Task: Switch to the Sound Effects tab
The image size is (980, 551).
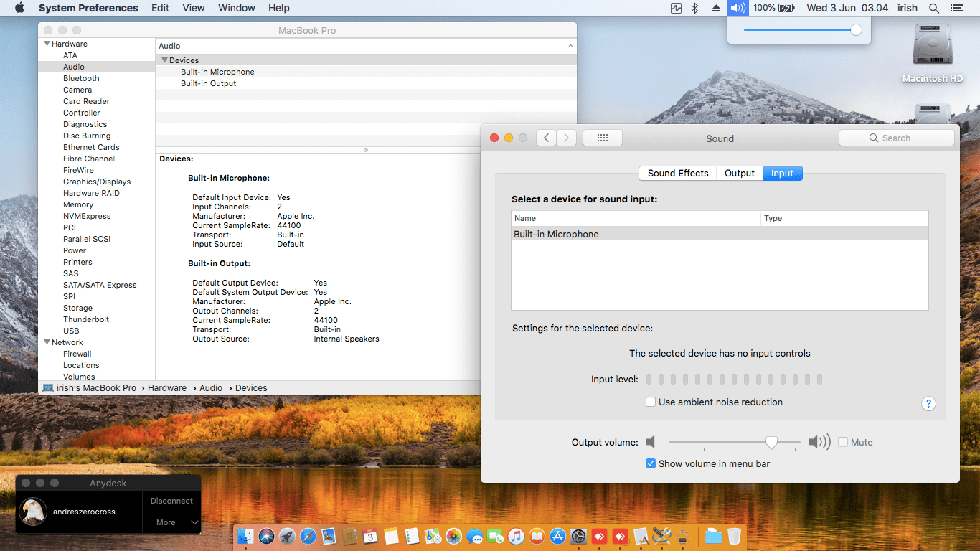Action: (x=678, y=174)
